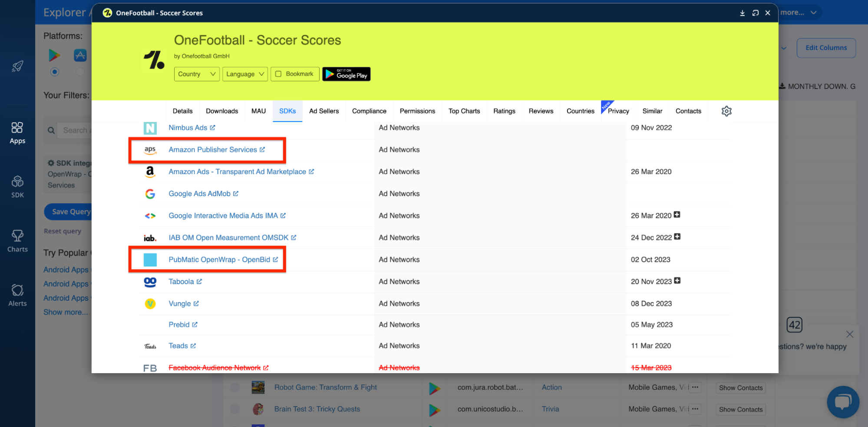This screenshot has width=868, height=427.
Task: Switch to the Details tab
Action: click(183, 111)
